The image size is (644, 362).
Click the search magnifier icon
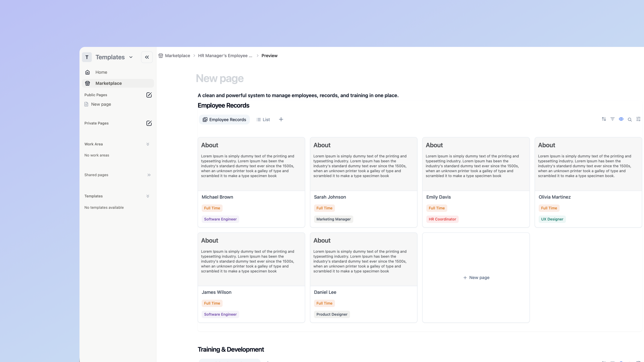point(630,120)
